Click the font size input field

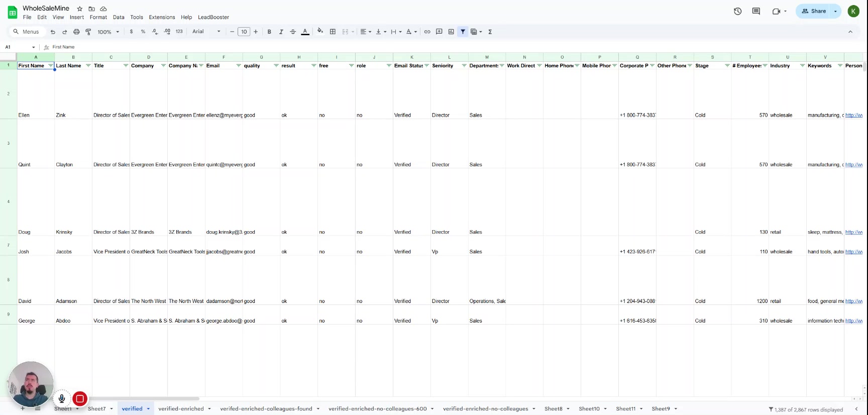(x=244, y=32)
